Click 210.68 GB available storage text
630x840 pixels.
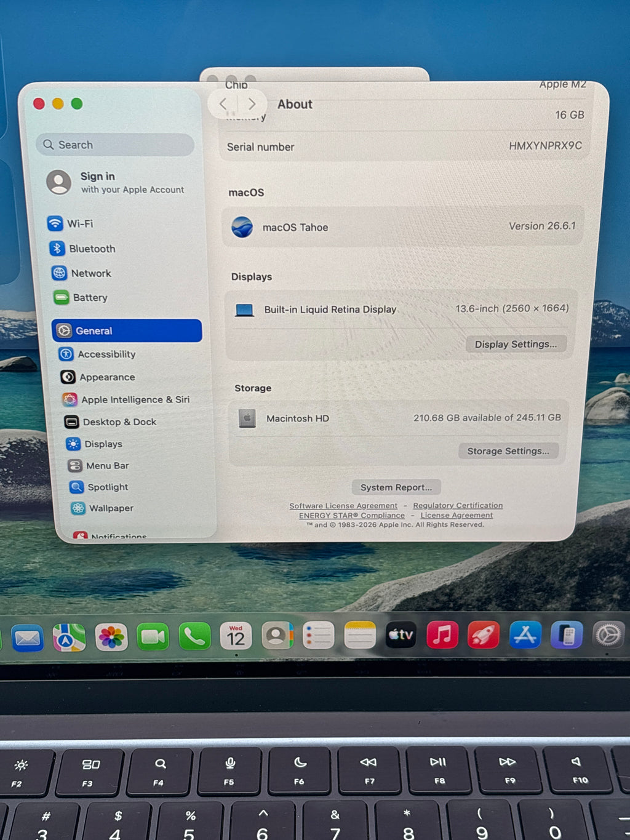point(487,418)
